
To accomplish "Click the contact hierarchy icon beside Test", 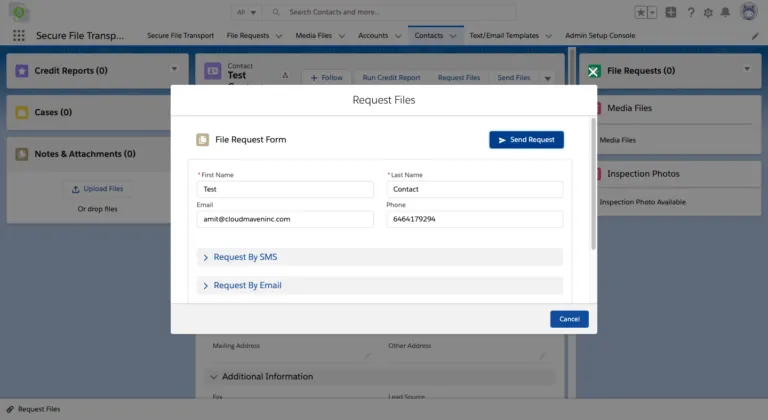I will [285, 75].
